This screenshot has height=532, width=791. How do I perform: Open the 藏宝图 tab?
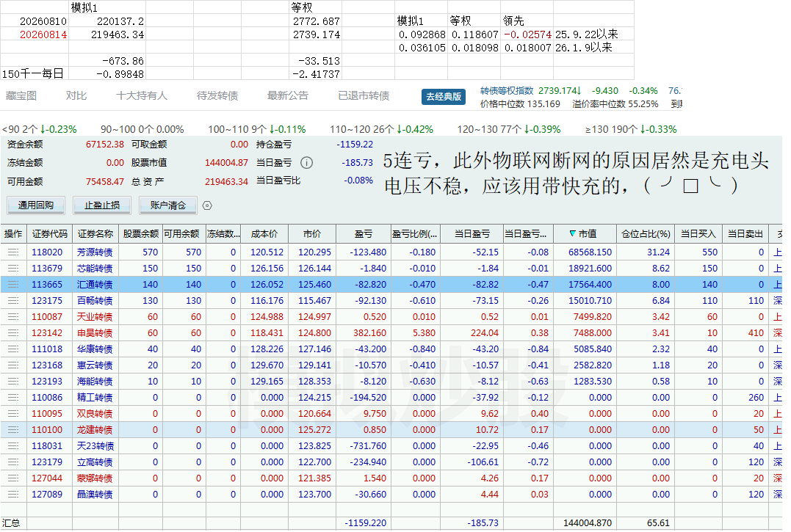tap(21, 95)
